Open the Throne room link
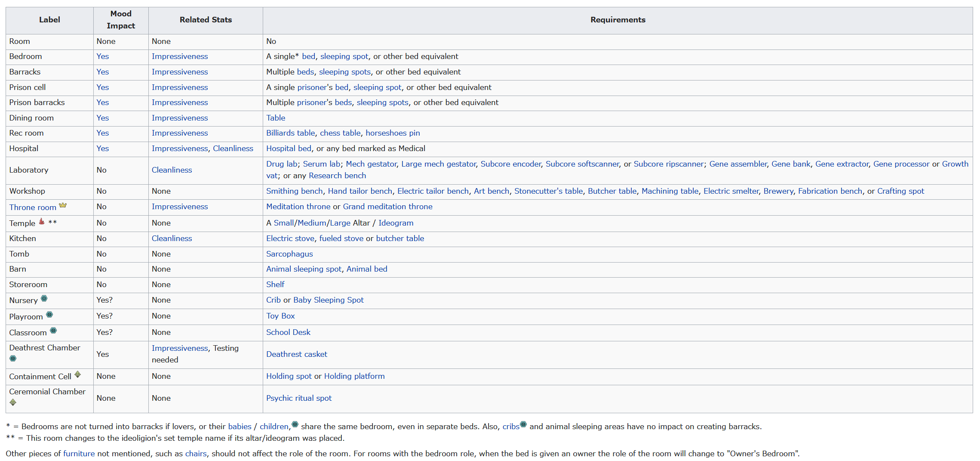Viewport: 980px width, 461px height. coord(33,207)
